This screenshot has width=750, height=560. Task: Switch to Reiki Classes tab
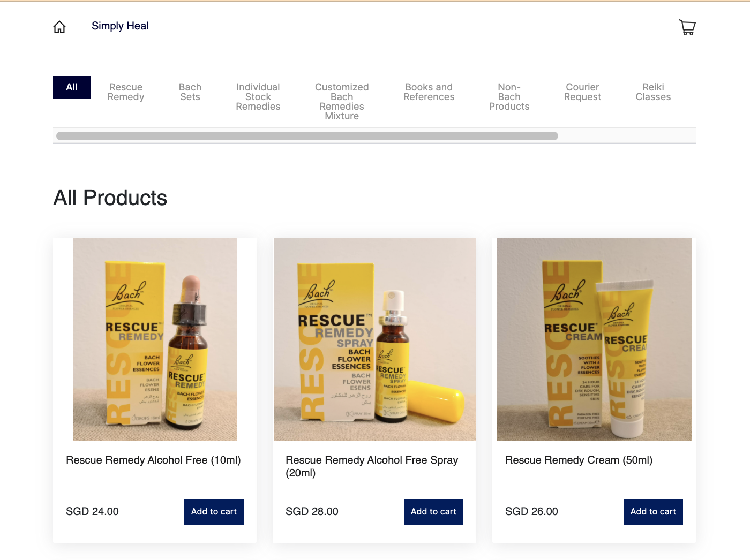pyautogui.click(x=653, y=92)
